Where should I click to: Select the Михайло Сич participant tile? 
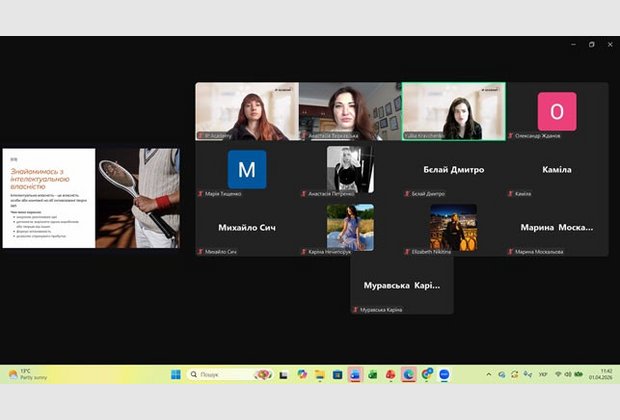(247, 227)
